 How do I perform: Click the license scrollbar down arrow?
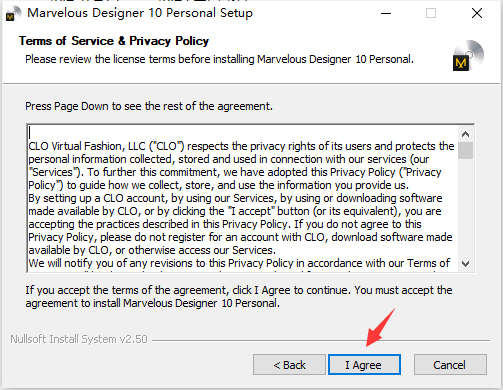(x=466, y=264)
